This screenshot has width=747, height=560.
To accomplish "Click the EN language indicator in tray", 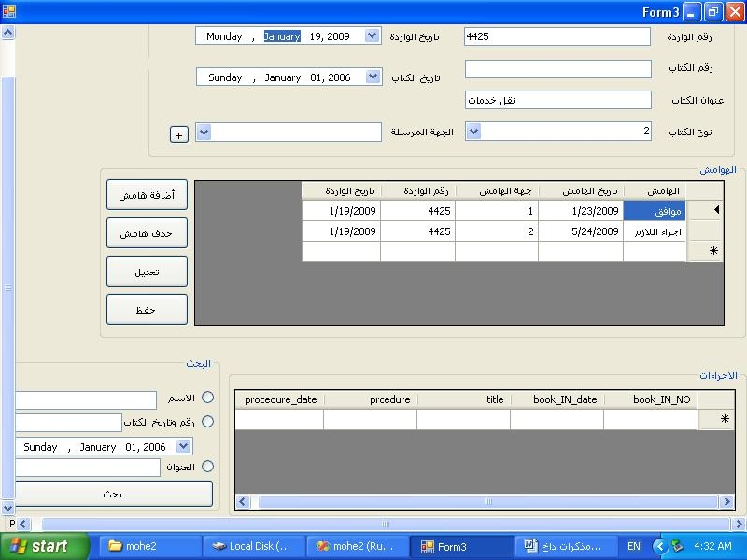I will (634, 546).
